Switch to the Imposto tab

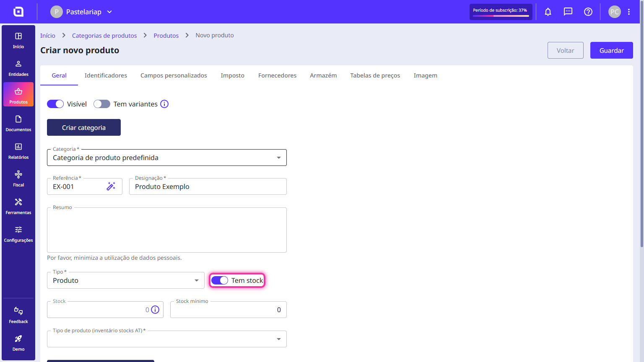point(233,75)
